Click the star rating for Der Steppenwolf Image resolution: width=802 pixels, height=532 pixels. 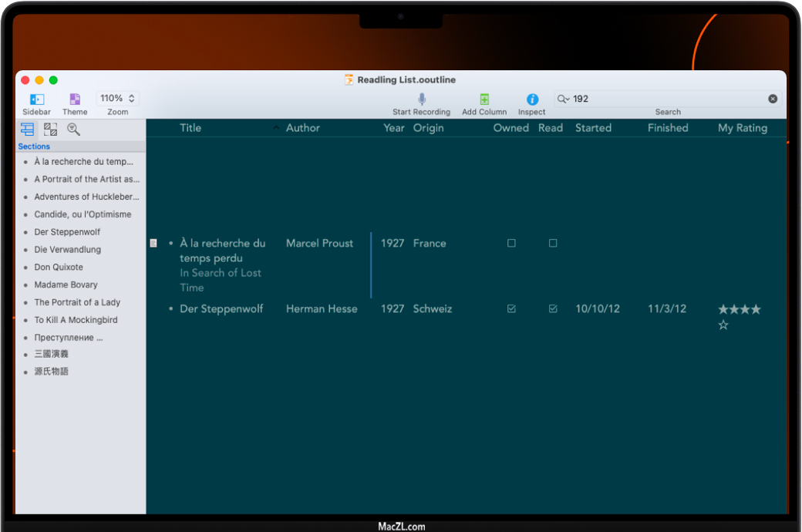point(739,310)
